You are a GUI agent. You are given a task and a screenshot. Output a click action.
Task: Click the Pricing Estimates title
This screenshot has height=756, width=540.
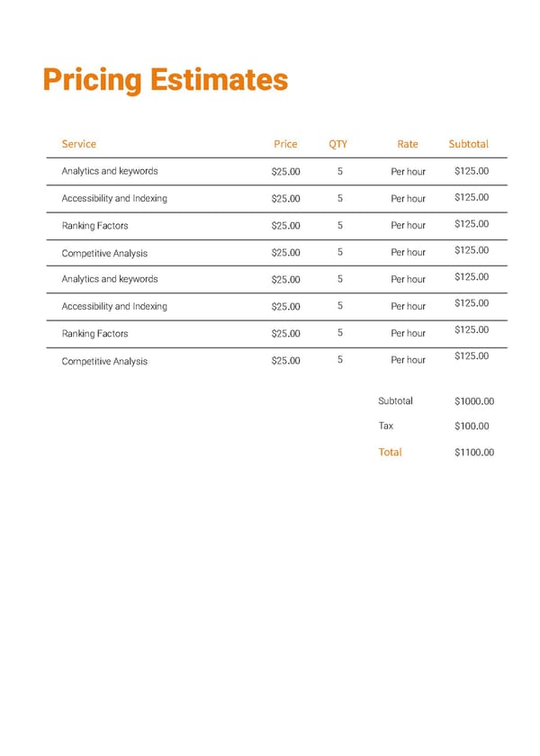click(165, 80)
